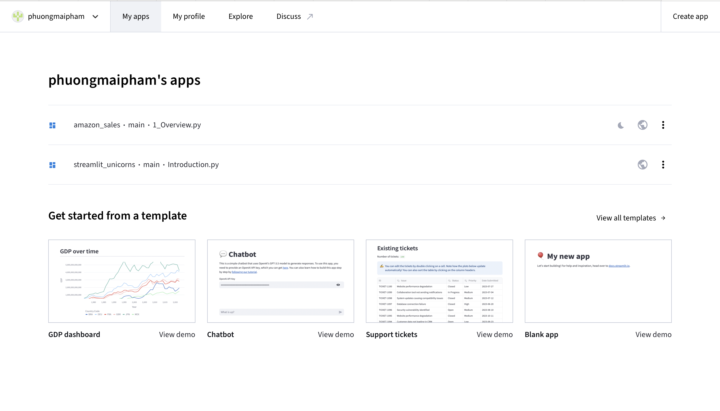
Task: Choose the Blank app template thumbnail
Action: [598, 281]
